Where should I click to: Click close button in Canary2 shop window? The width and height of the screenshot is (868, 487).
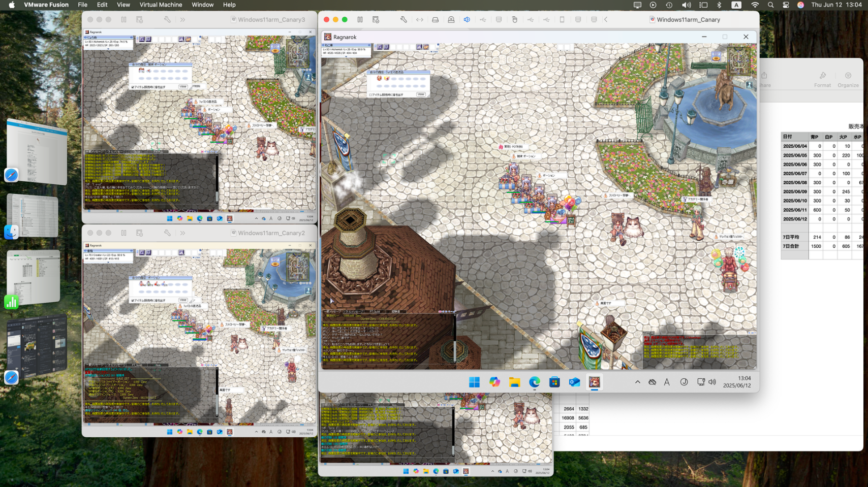pos(183,300)
